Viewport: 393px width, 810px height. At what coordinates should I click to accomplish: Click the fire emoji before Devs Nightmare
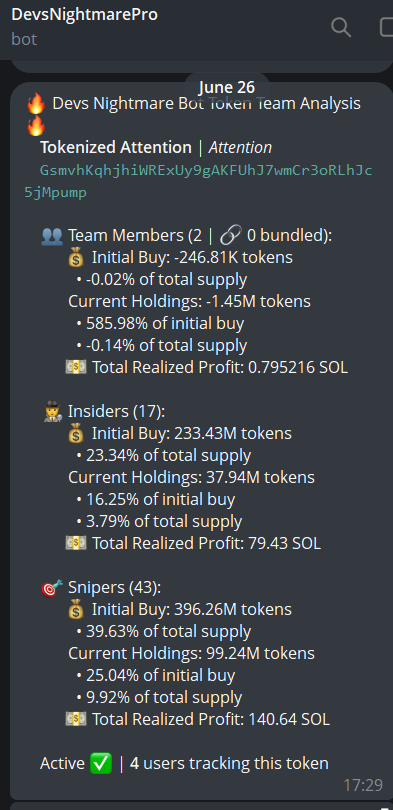click(36, 104)
